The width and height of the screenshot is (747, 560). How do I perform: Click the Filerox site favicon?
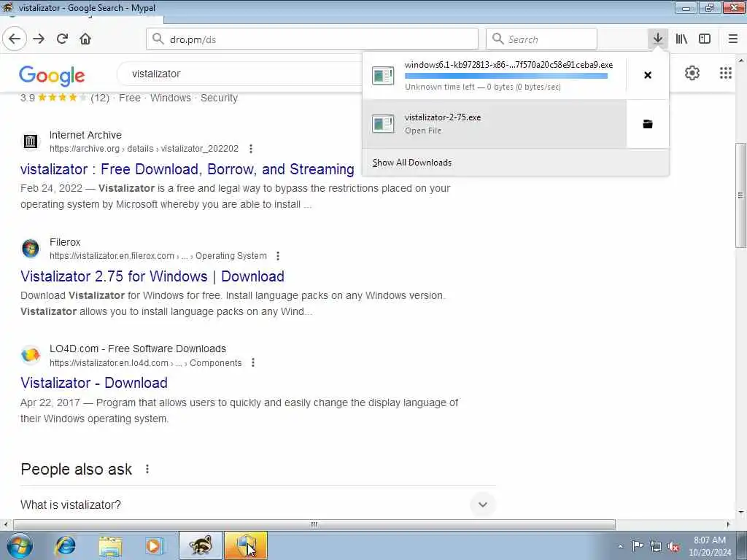31,249
